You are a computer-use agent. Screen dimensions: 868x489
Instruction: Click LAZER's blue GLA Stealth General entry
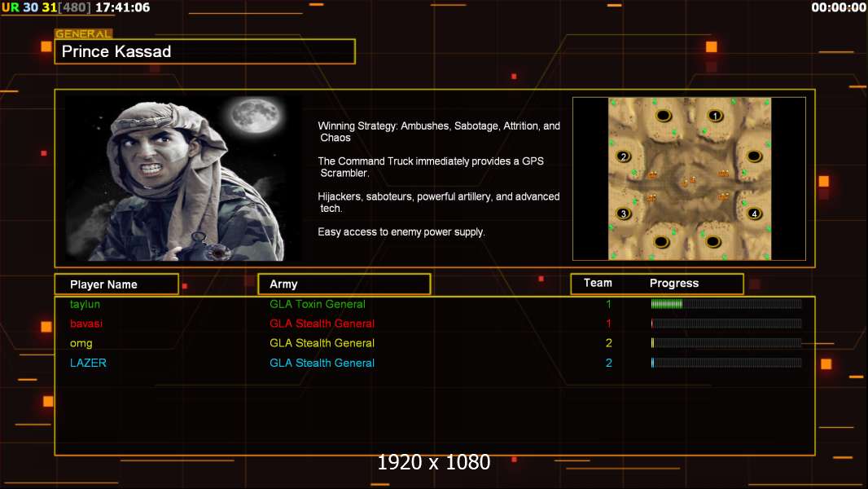(x=322, y=363)
